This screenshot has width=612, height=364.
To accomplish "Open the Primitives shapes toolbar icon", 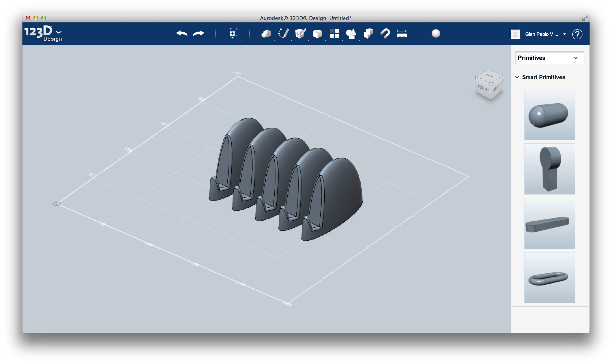I will [x=266, y=34].
